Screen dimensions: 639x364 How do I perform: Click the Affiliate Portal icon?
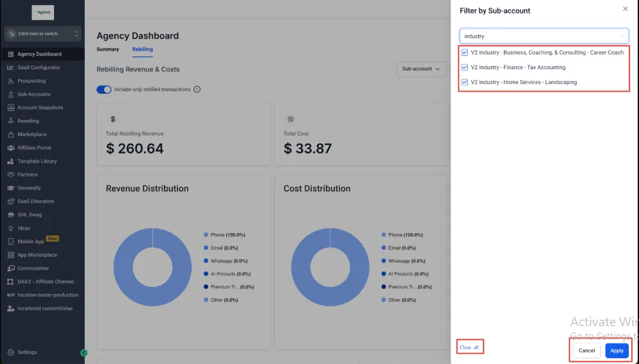point(10,148)
